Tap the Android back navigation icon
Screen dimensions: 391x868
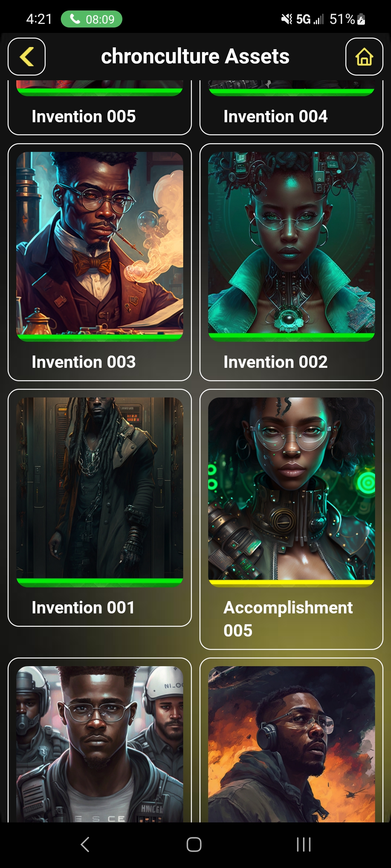(85, 845)
